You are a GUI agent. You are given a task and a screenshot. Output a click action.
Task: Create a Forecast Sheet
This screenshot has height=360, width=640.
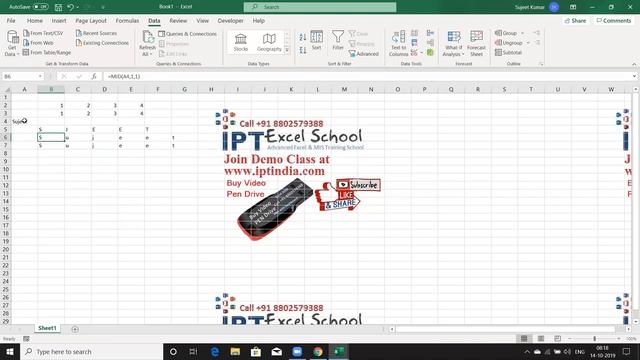[476, 43]
